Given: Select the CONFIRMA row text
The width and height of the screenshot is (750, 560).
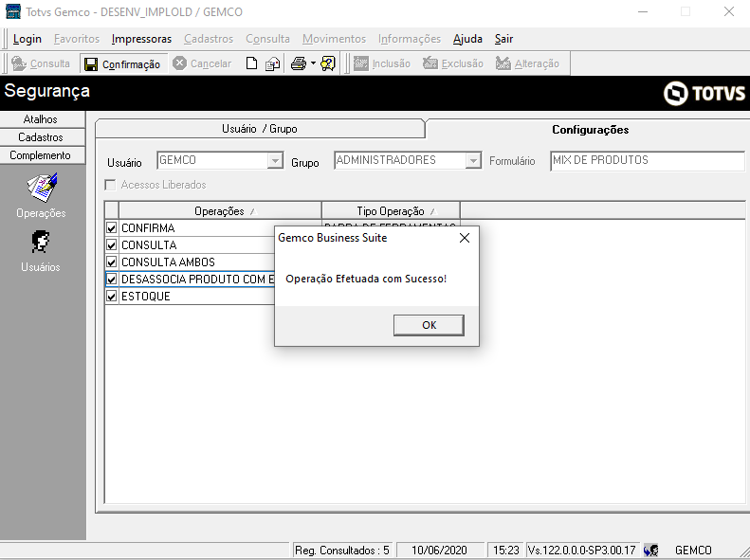Looking at the screenshot, I should pyautogui.click(x=148, y=228).
